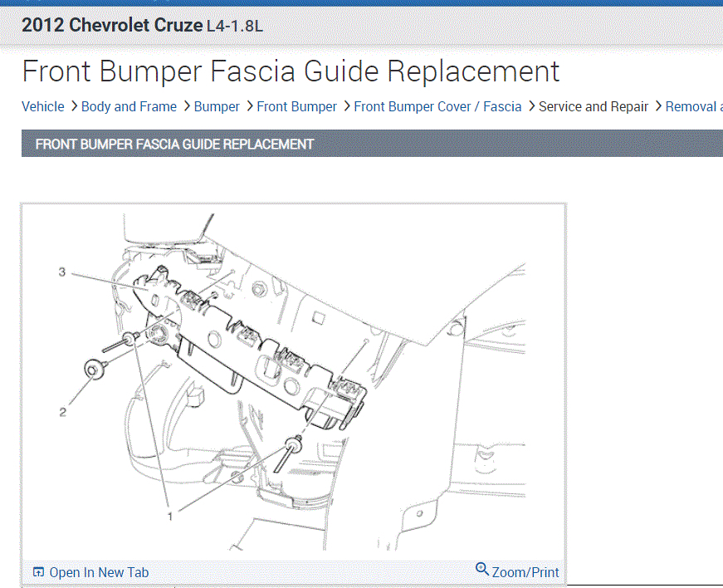Click the 2012 Chevrolet Cruze vehicle title

coord(112,25)
